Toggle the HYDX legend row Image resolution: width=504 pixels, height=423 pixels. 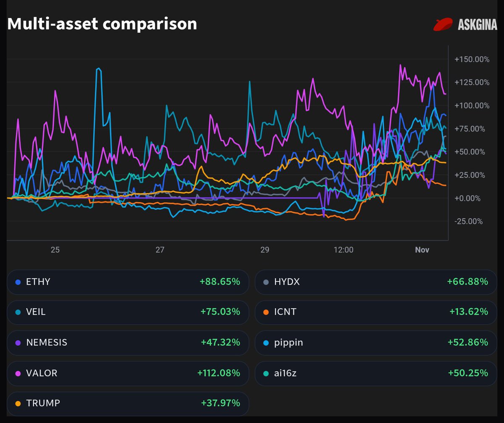[375, 282]
